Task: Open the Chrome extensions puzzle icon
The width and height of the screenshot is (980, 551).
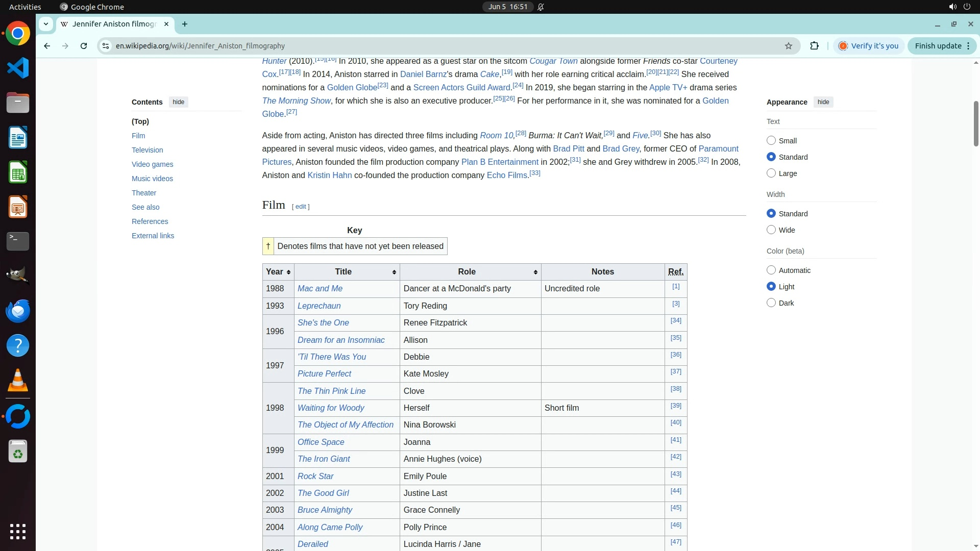Action: [814, 46]
